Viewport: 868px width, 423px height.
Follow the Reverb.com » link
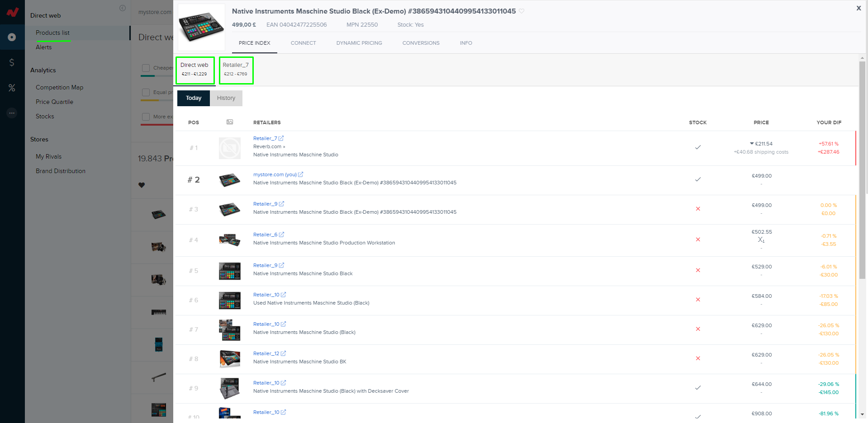(269, 146)
